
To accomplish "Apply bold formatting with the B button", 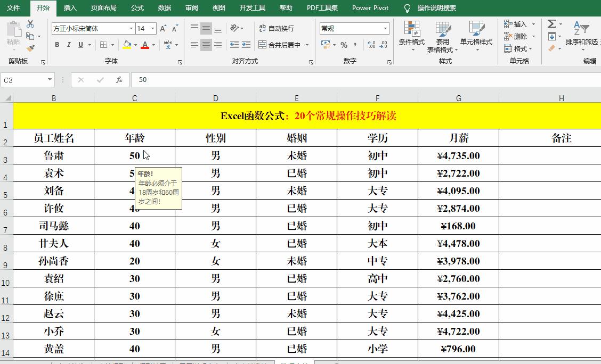I will [57, 45].
